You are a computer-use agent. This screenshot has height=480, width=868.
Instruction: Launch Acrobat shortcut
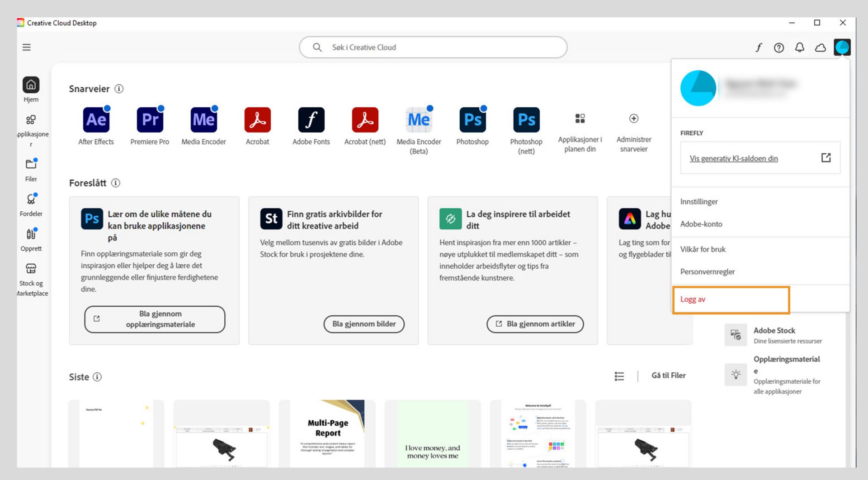point(257,120)
